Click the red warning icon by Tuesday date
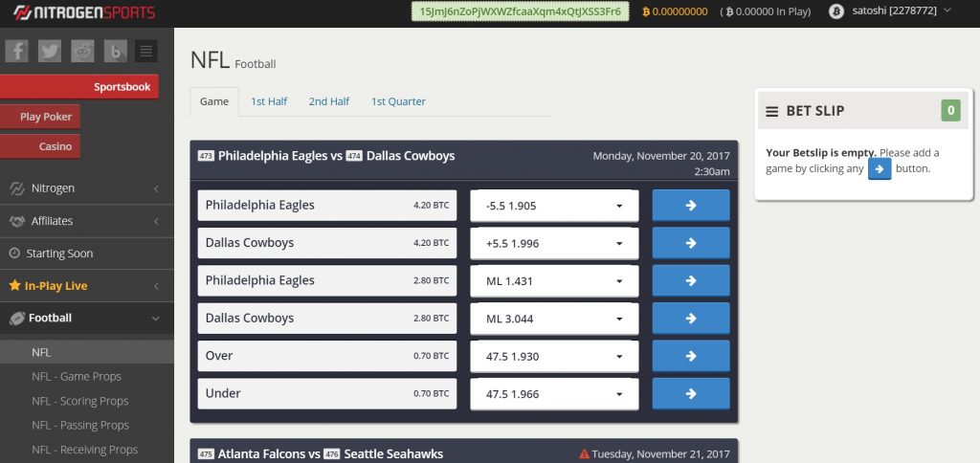Viewport: 980px width, 463px height. (584, 453)
